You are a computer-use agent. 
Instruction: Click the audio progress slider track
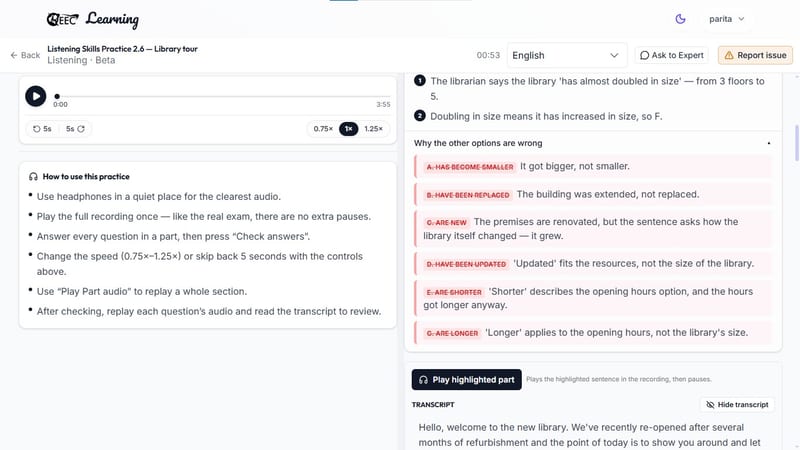tap(222, 96)
